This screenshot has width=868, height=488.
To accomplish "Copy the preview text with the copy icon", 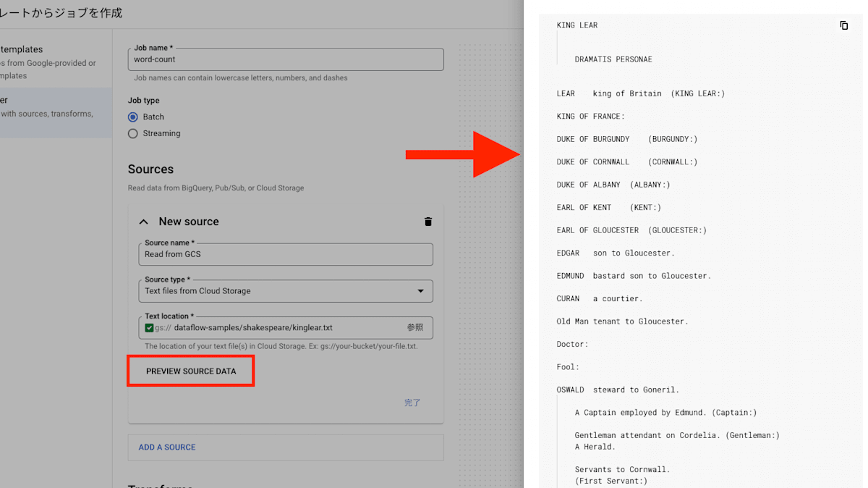I will pyautogui.click(x=843, y=25).
